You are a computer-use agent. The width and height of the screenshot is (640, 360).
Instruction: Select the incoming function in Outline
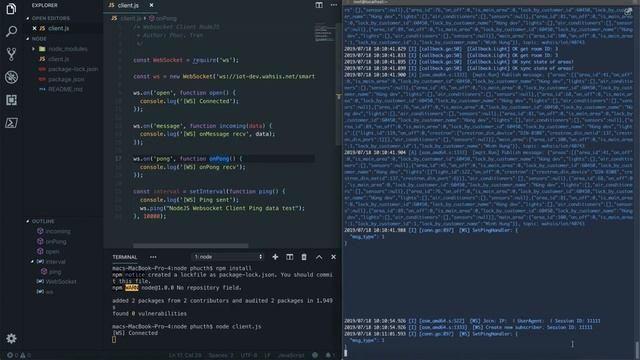point(58,231)
